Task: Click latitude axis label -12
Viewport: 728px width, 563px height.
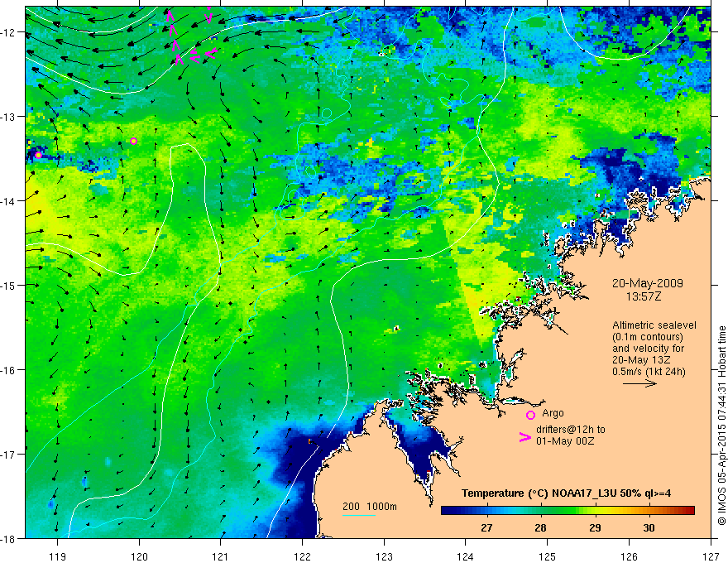Action: click(9, 32)
